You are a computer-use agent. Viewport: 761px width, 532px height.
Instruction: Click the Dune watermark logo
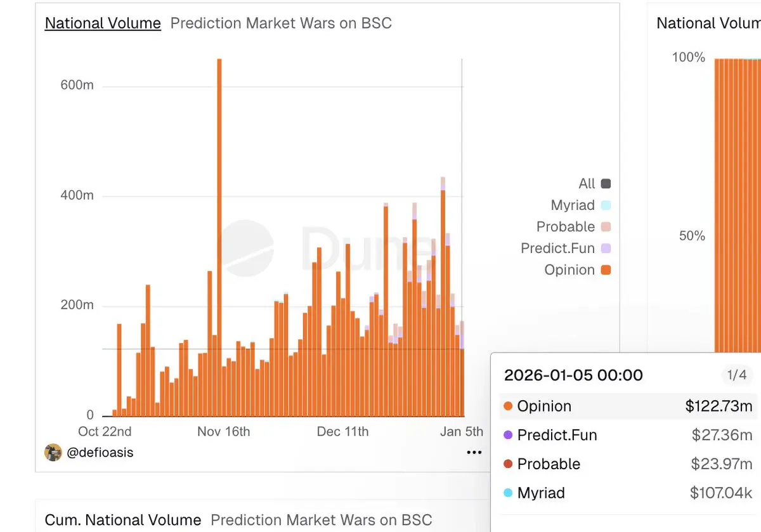point(249,248)
